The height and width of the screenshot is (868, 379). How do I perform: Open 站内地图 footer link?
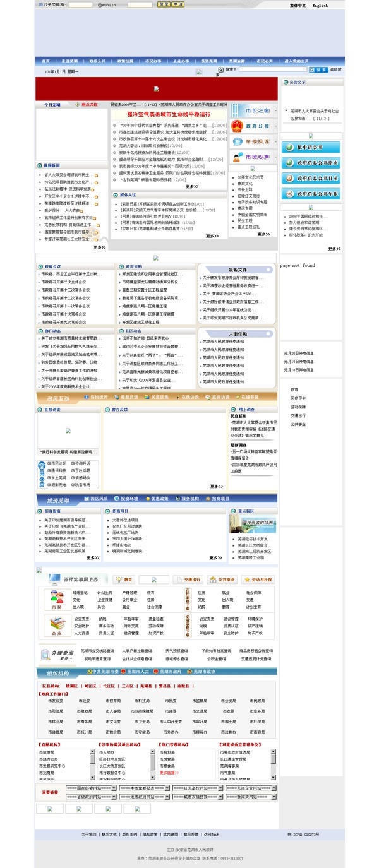(170, 834)
